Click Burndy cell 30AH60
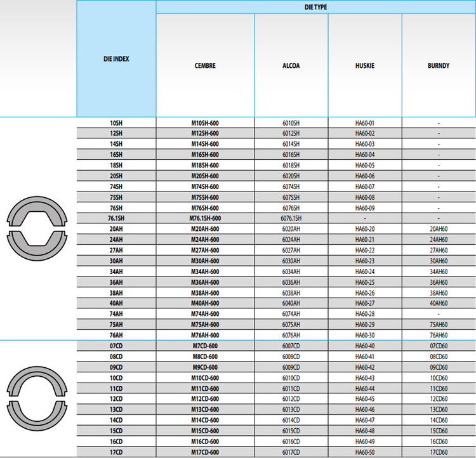Viewport: 476px width, 458px height. [439, 261]
